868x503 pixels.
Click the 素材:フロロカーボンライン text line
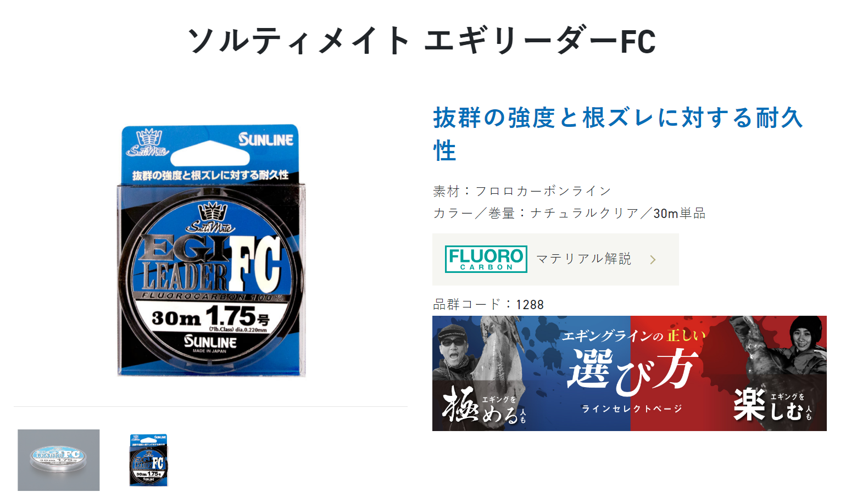tap(522, 191)
